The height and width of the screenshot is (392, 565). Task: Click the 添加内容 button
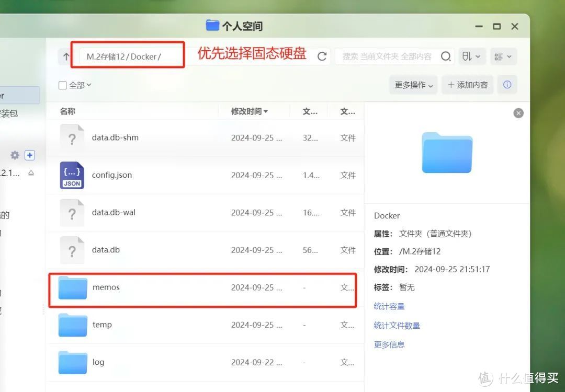point(467,85)
